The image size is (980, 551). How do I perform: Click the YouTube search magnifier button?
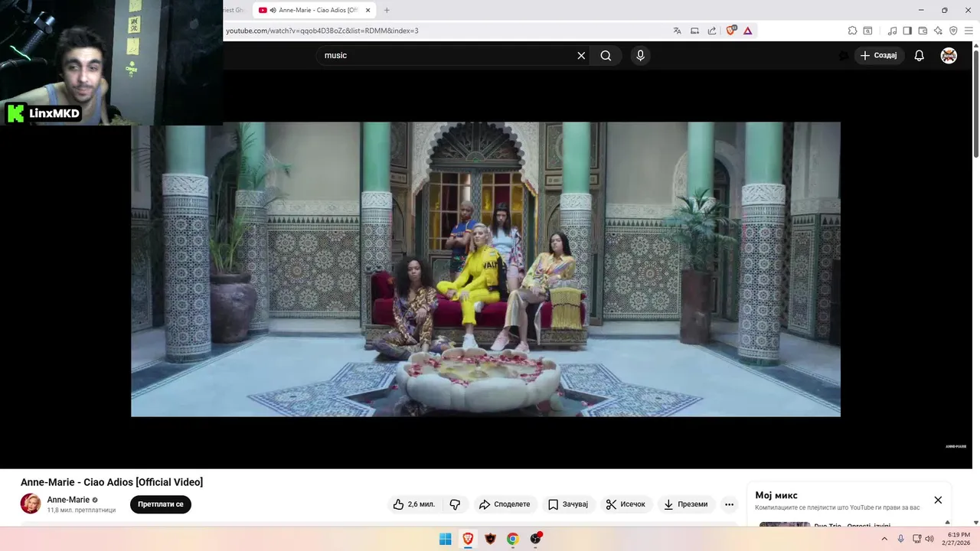pyautogui.click(x=606, y=55)
